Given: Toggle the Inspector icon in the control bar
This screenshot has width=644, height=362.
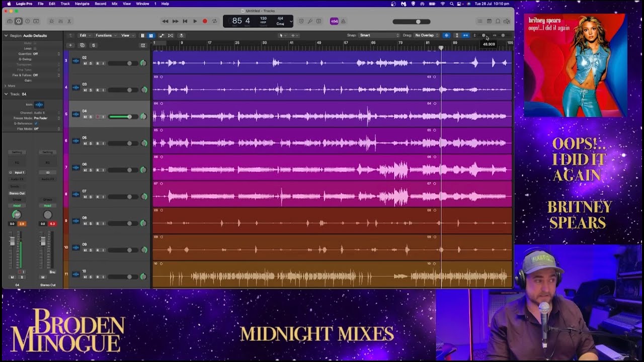Looking at the screenshot, I should coord(19,21).
